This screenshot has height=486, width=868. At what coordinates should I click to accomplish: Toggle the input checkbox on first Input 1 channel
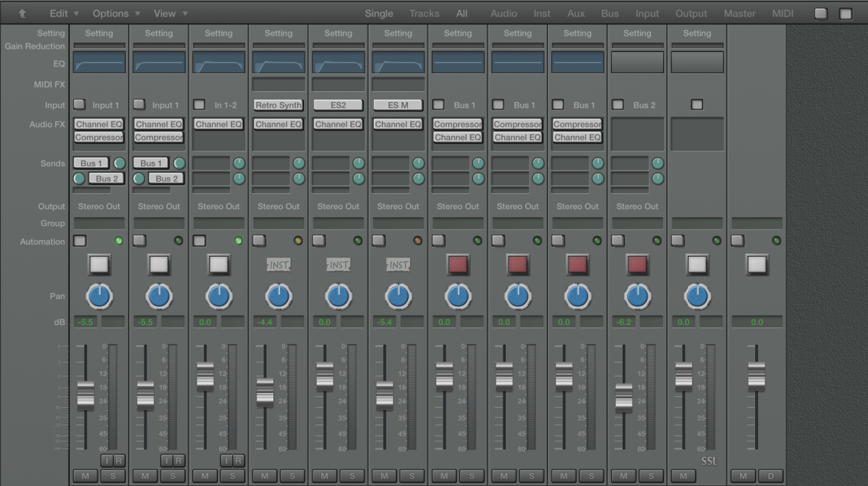(x=80, y=105)
